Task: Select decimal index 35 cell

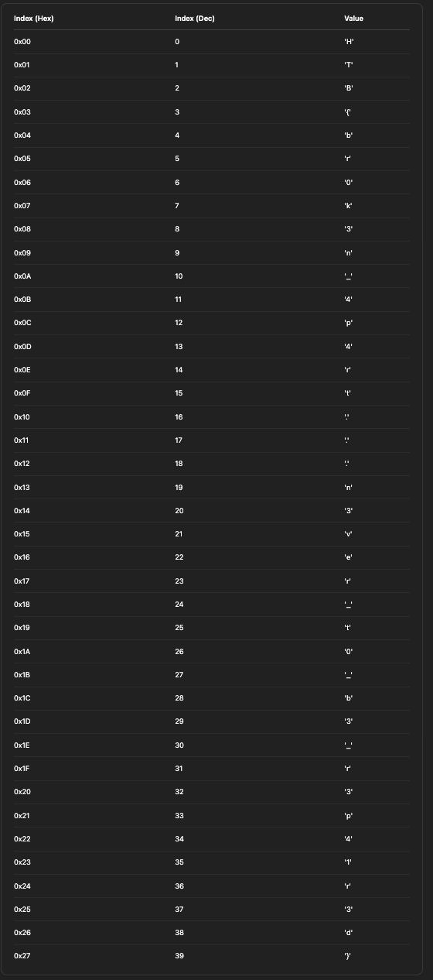Action: (x=179, y=862)
